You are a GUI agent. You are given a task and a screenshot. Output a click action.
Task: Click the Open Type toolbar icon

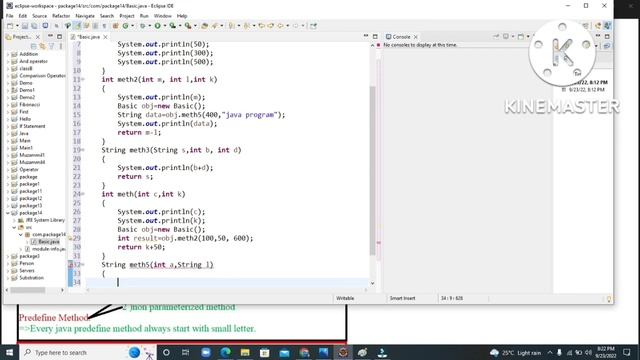pos(204,26)
